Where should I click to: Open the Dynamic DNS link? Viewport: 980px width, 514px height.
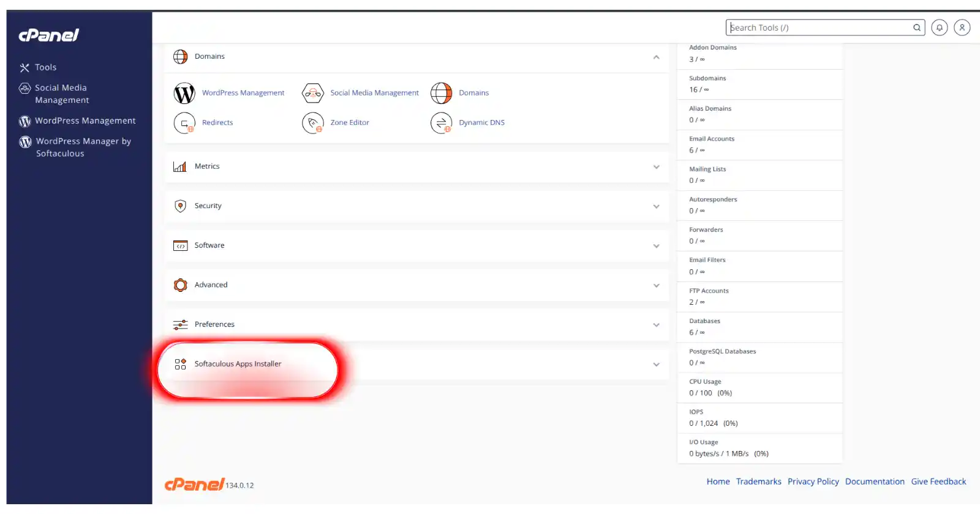481,123
